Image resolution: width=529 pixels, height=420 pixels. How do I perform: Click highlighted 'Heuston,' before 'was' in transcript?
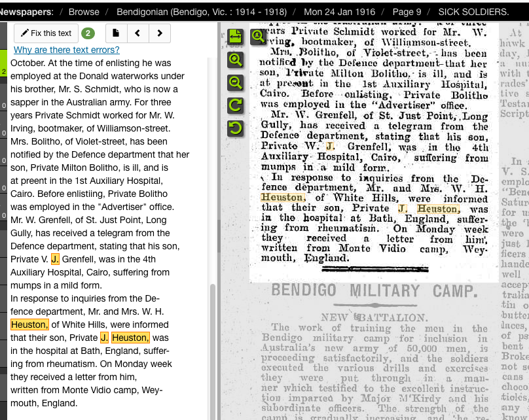(x=130, y=338)
